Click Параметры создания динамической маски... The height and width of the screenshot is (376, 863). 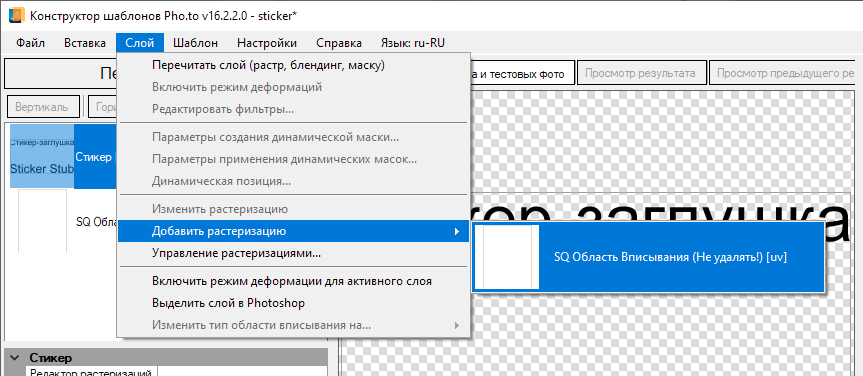click(293, 138)
